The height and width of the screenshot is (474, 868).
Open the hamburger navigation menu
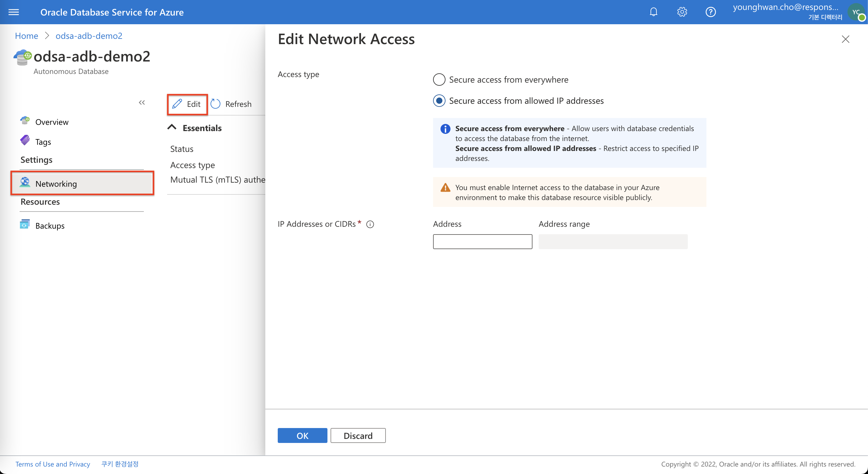click(13, 12)
